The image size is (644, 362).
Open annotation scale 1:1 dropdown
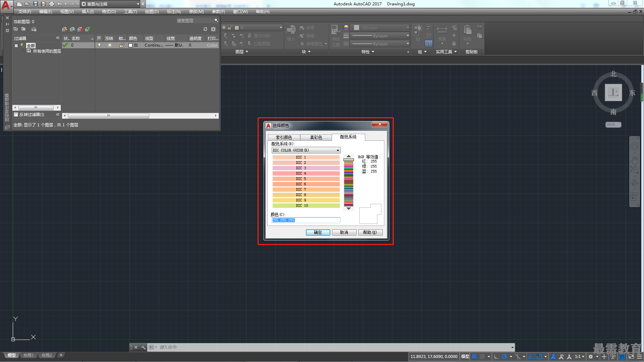pyautogui.click(x=580, y=357)
